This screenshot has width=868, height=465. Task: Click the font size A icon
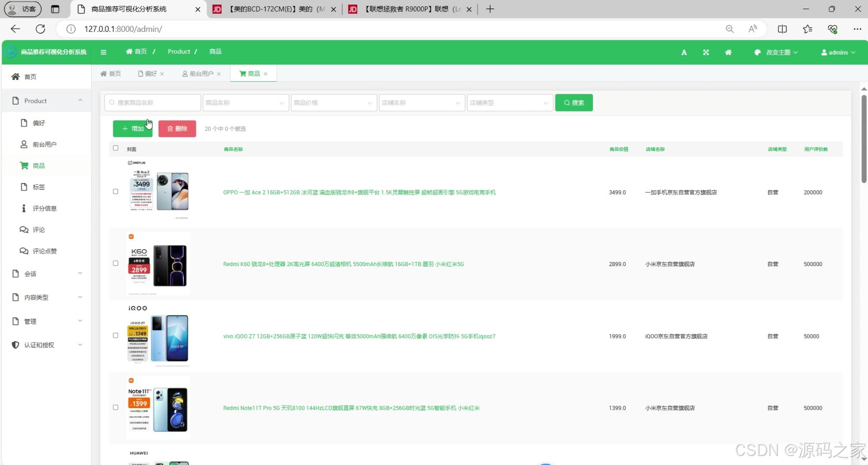[684, 53]
